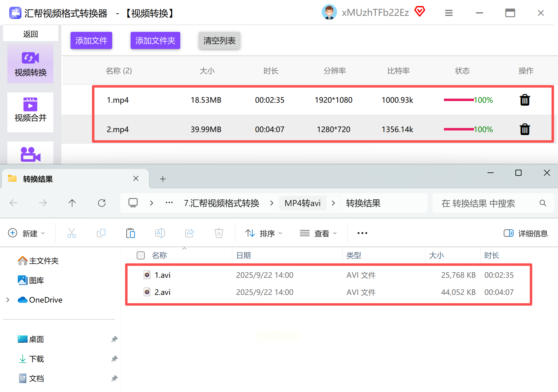The image size is (558, 392).
Task: Navigate up one folder level
Action: (72, 203)
